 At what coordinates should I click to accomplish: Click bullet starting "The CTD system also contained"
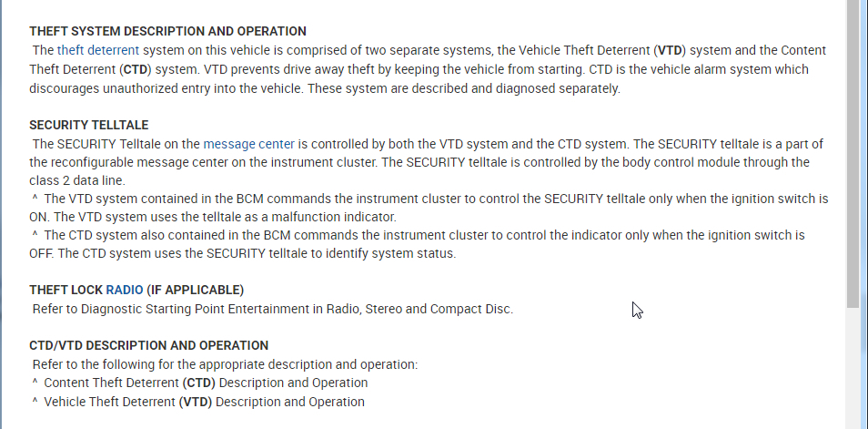(x=419, y=235)
